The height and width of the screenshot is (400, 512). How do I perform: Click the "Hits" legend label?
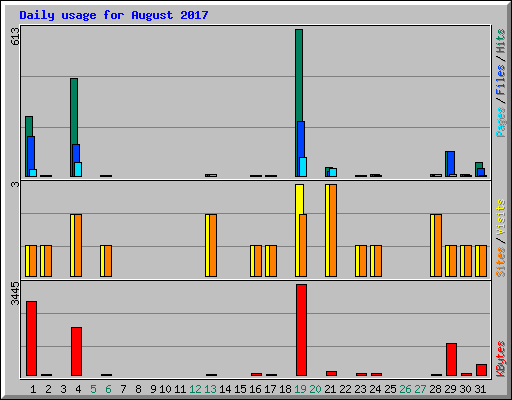tap(500, 41)
